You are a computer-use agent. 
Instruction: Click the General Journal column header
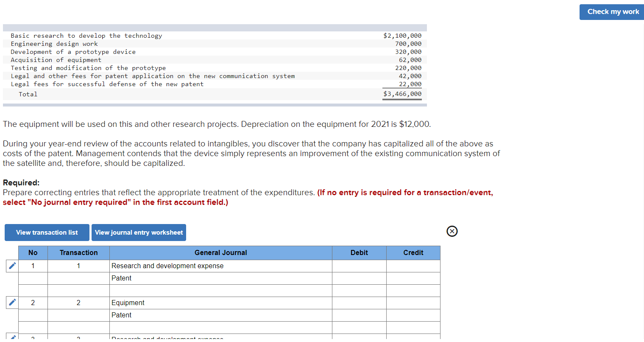click(x=220, y=252)
